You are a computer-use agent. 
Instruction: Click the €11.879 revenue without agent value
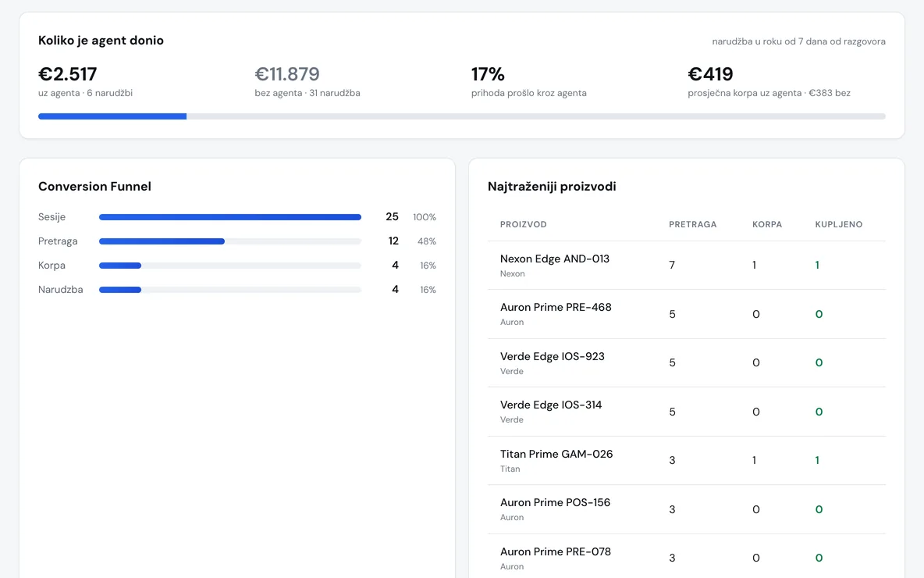click(x=287, y=74)
